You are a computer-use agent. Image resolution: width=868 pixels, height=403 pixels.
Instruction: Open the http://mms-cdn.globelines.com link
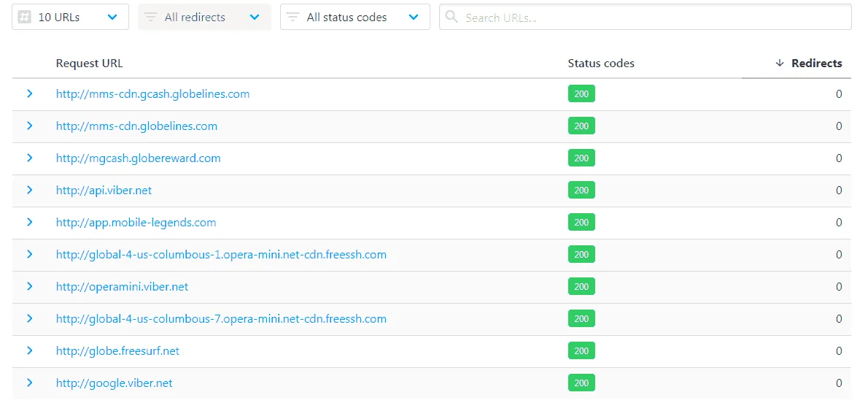coord(136,126)
